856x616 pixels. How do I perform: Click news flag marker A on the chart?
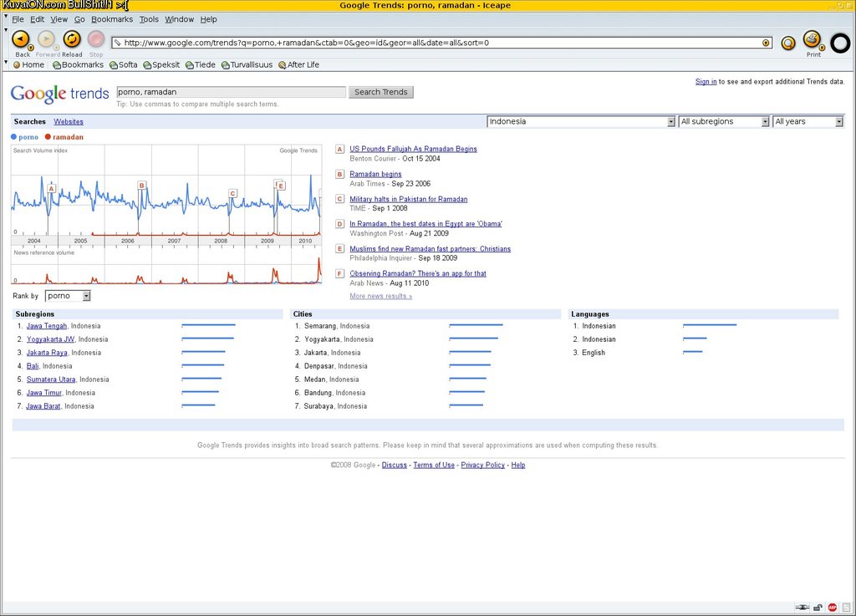(51, 189)
